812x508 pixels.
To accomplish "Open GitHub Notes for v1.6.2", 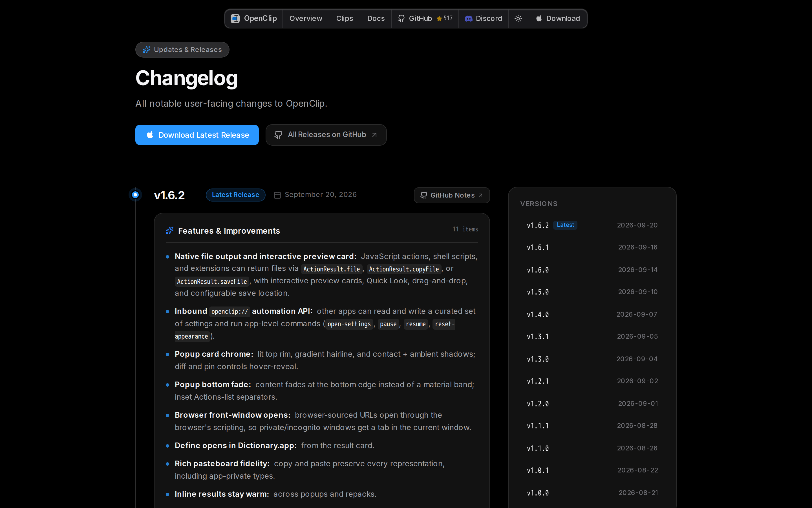I will pyautogui.click(x=452, y=195).
